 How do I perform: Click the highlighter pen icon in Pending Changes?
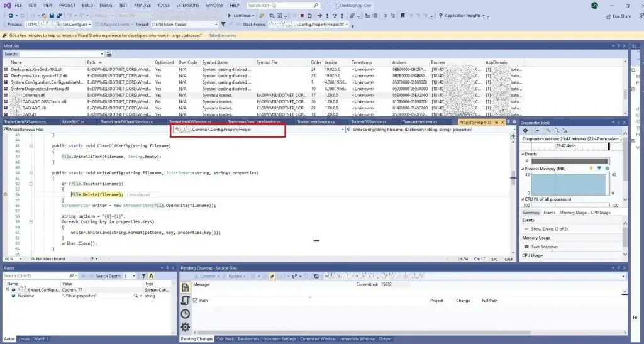pos(272,276)
